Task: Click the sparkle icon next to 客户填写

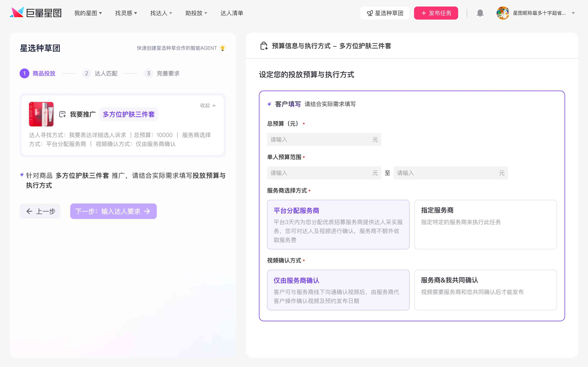Action: pos(269,104)
